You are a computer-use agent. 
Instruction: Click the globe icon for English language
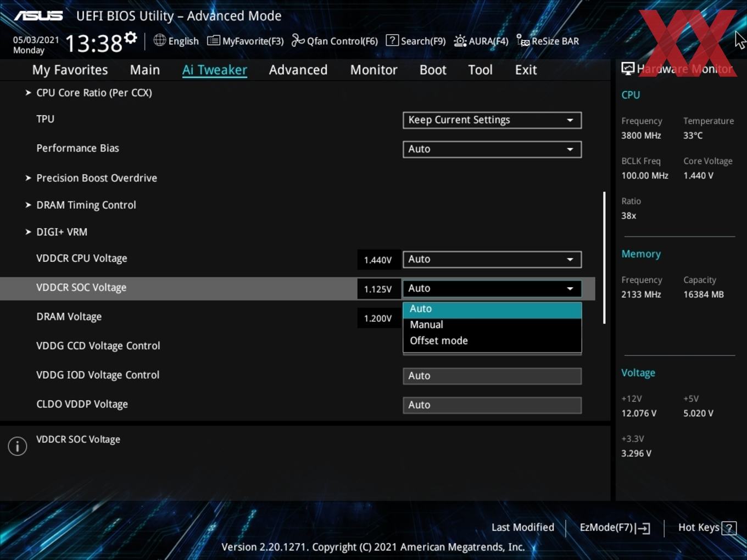tap(159, 40)
